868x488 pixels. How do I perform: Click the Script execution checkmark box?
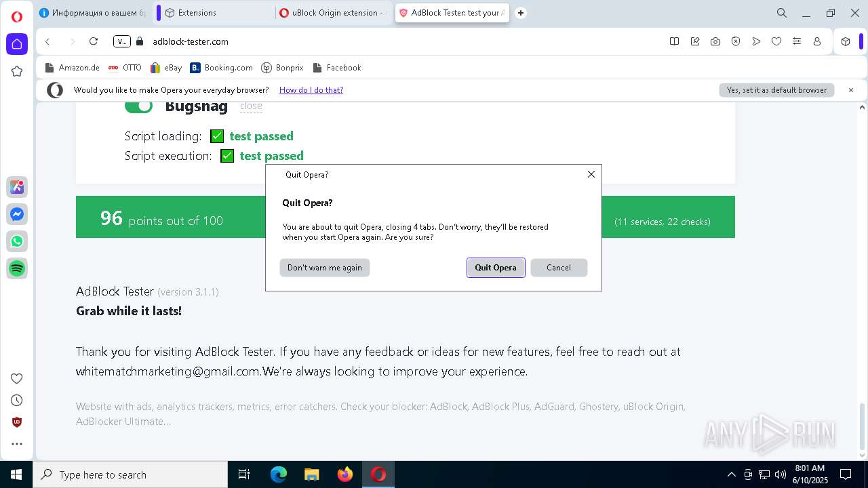227,156
